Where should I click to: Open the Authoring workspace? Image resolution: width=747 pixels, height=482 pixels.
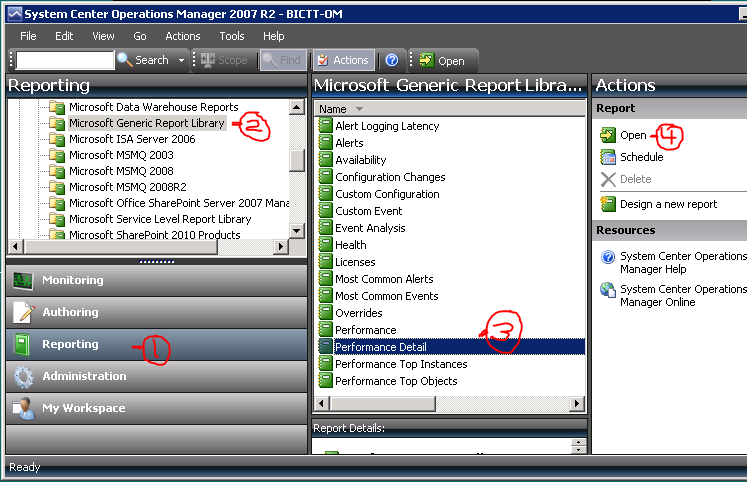pyautogui.click(x=156, y=312)
